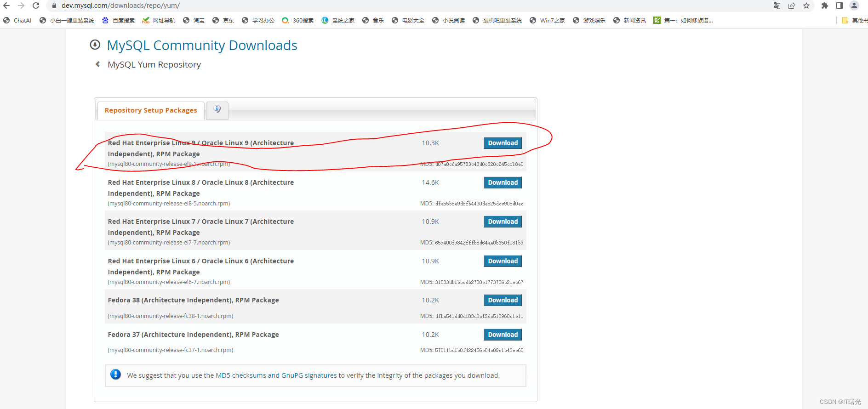868x409 pixels.
Task: Reload the page with refresh icon
Action: click(x=36, y=6)
